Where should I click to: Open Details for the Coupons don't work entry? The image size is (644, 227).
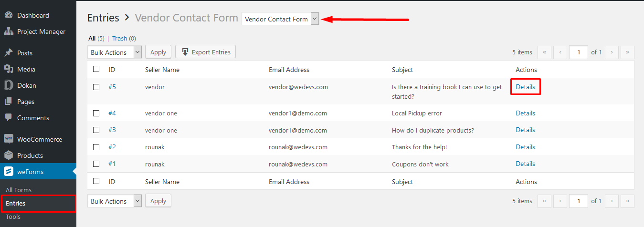coord(525,164)
